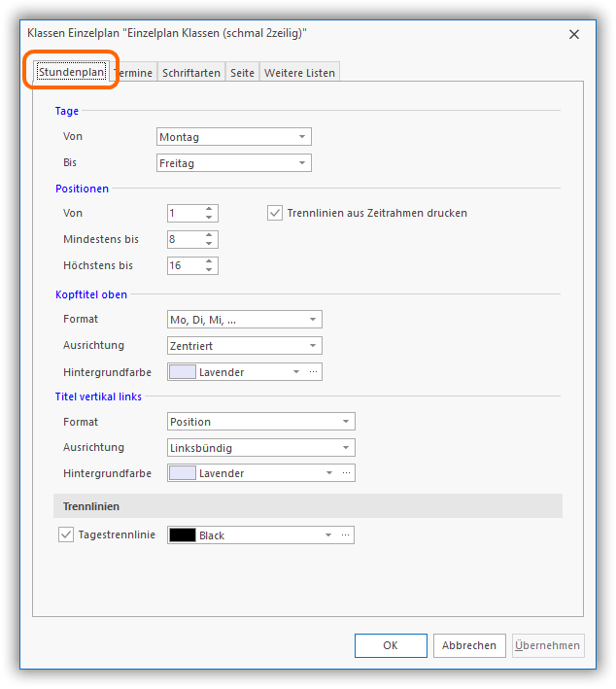Viewport: 616px width, 689px height.
Task: Click the ellipsis button beside Kopftitel Hintergrundfarbe
Action: (x=313, y=371)
